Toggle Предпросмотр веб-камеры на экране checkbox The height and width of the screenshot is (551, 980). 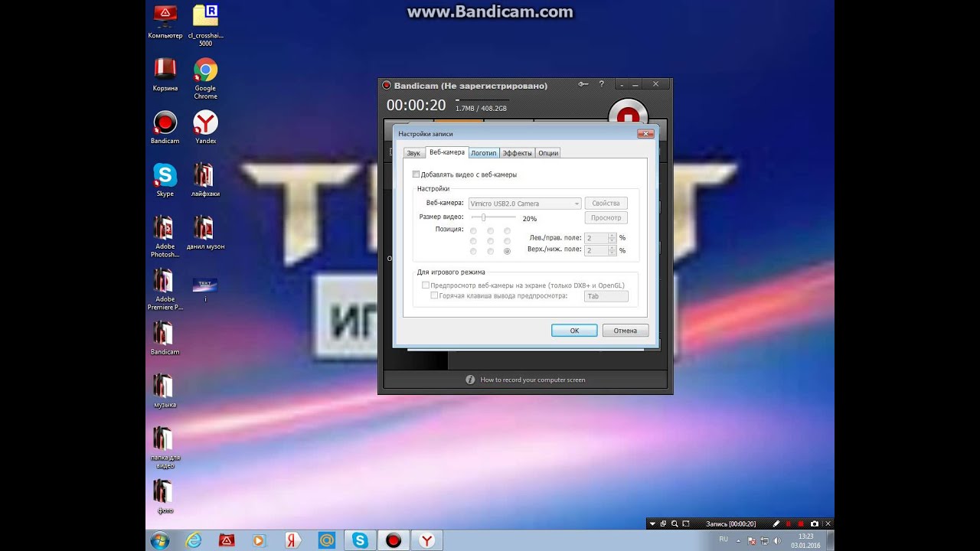426,285
